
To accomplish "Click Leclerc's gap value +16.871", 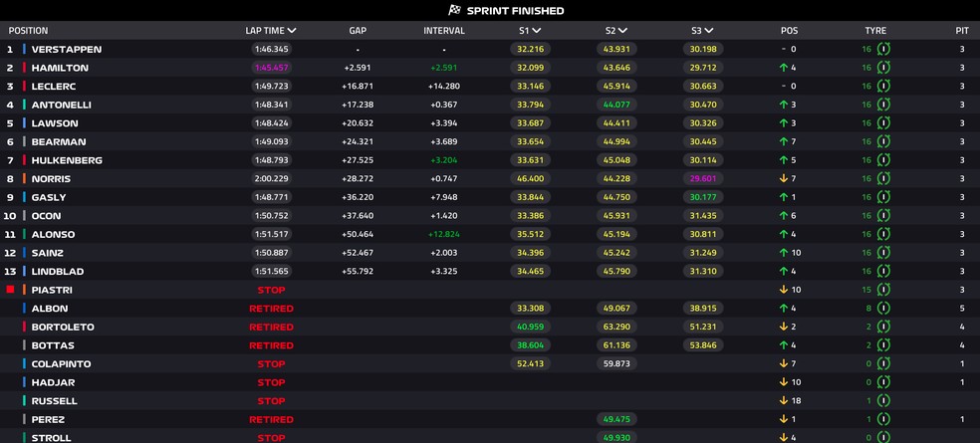I will tap(358, 87).
